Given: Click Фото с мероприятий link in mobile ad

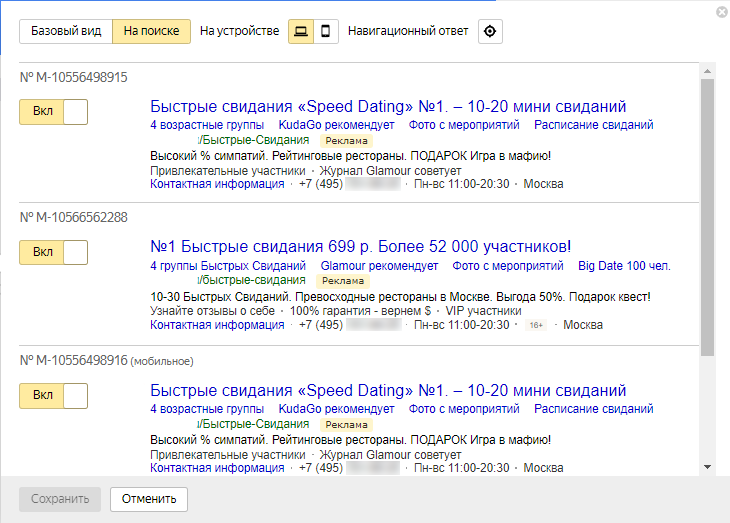Looking at the screenshot, I should [464, 409].
